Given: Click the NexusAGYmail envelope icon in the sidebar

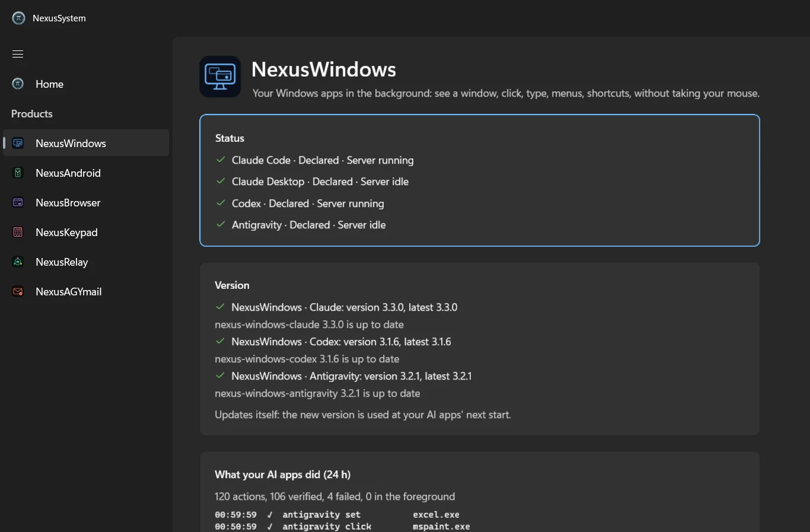Looking at the screenshot, I should (x=18, y=292).
